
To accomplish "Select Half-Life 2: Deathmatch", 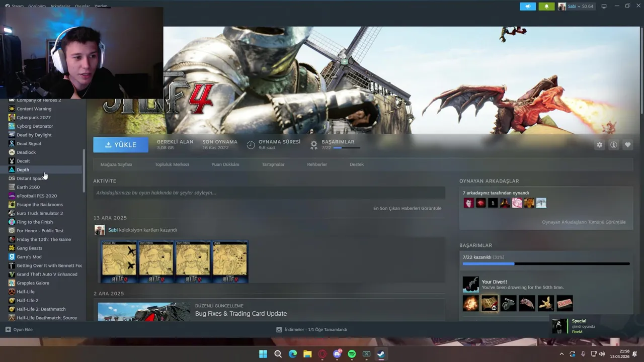I will coord(41,309).
